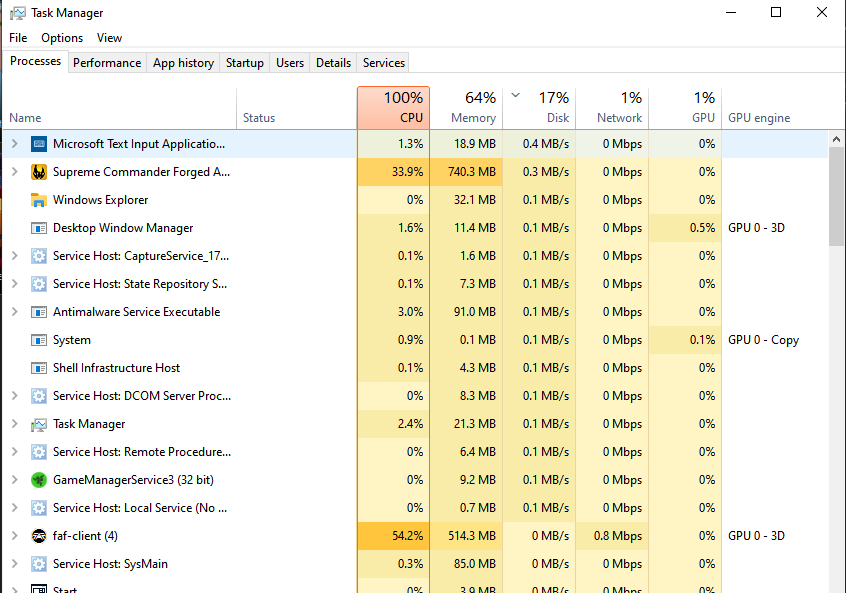The width and height of the screenshot is (846, 593).
Task: Click the System process icon
Action: point(39,340)
